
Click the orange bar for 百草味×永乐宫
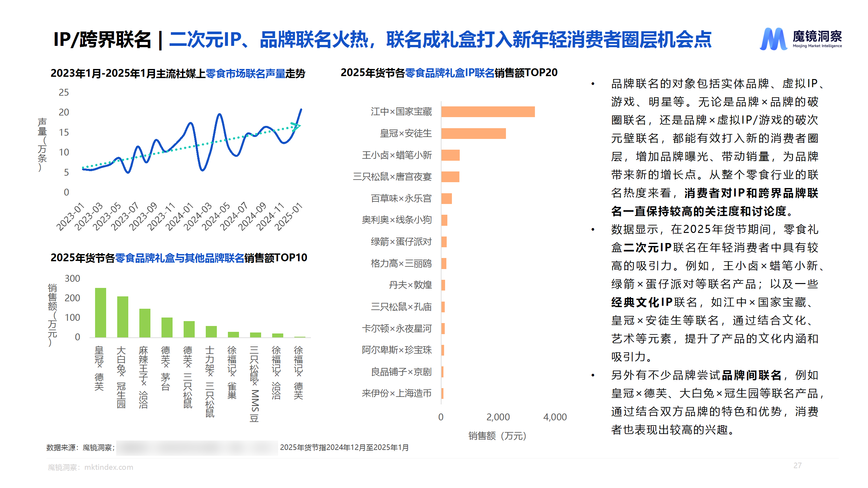(x=447, y=198)
